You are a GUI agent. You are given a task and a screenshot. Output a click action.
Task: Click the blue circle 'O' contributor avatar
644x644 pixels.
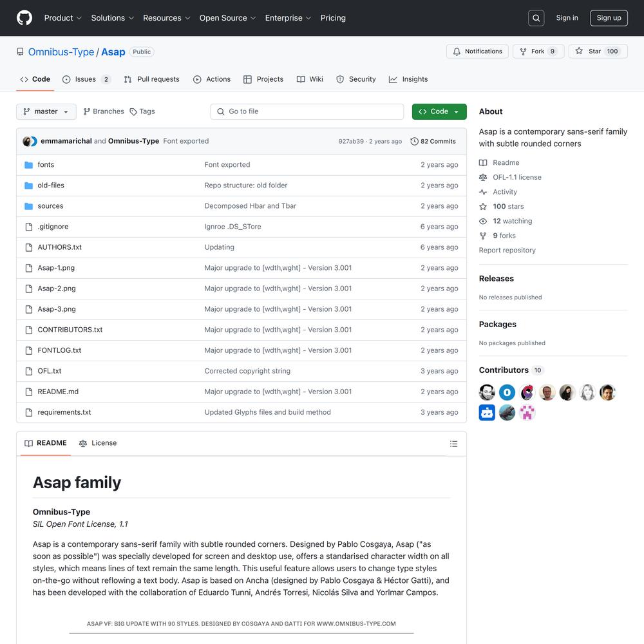tap(507, 392)
